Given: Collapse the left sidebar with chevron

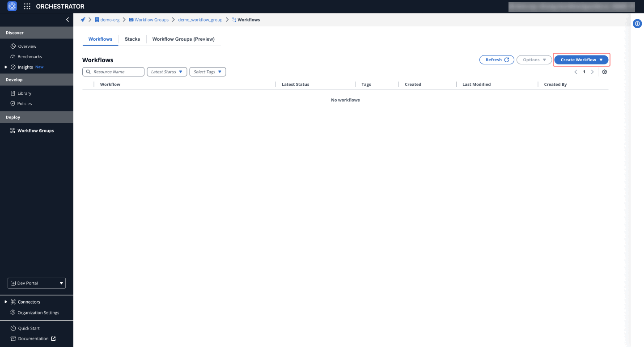Looking at the screenshot, I should (68, 19).
